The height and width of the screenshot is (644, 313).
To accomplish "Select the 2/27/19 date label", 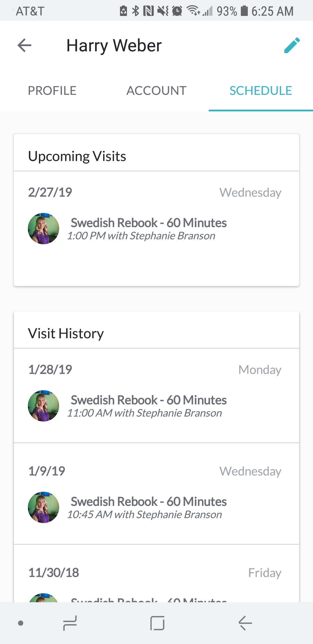I will click(50, 192).
